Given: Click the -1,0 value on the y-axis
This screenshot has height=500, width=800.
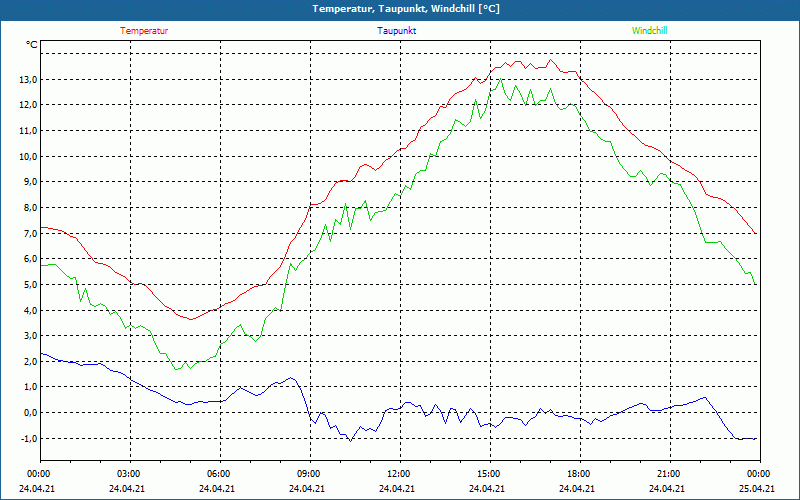Looking at the screenshot, I should pyautogui.click(x=29, y=438).
